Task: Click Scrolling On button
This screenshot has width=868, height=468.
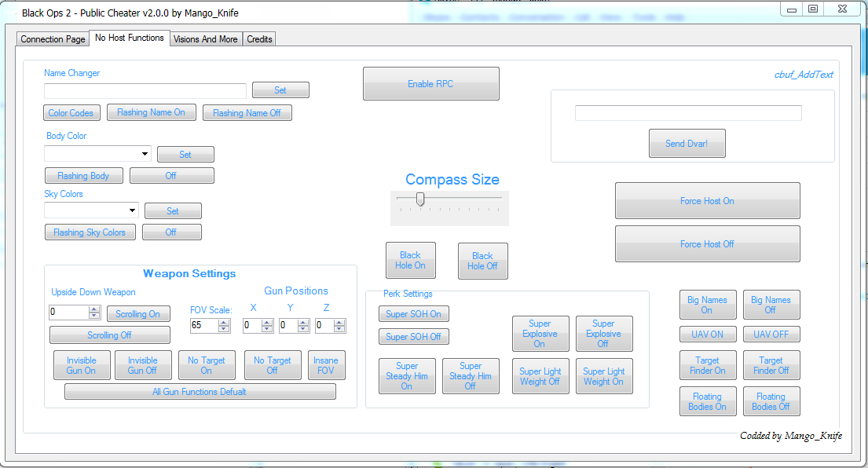Action: click(137, 313)
